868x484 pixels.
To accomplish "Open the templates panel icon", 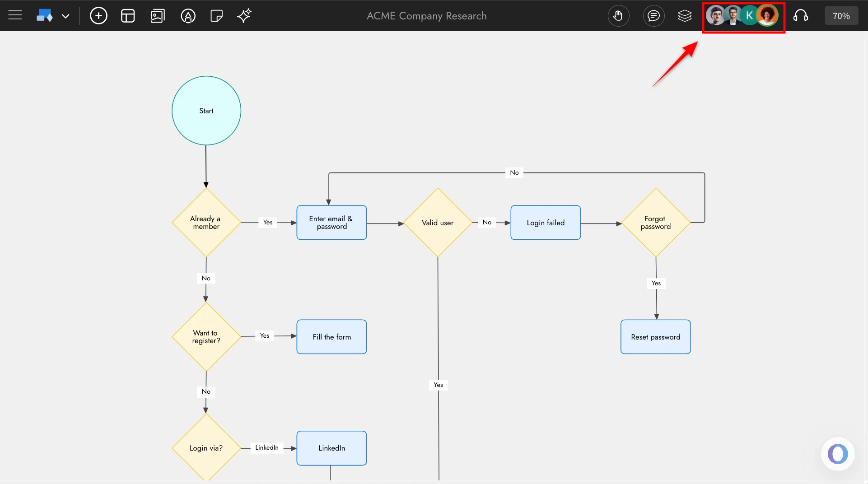I will click(128, 15).
